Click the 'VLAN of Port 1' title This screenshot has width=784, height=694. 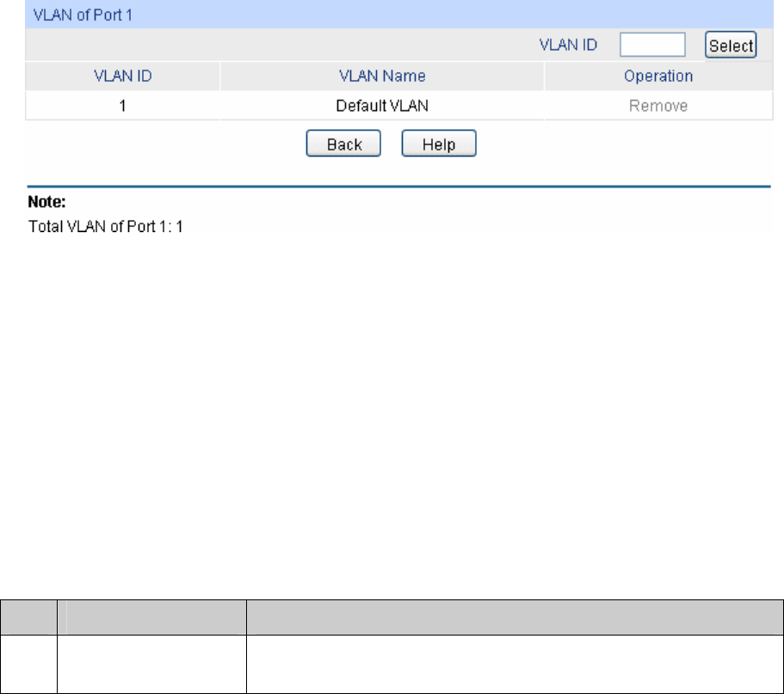[x=83, y=15]
